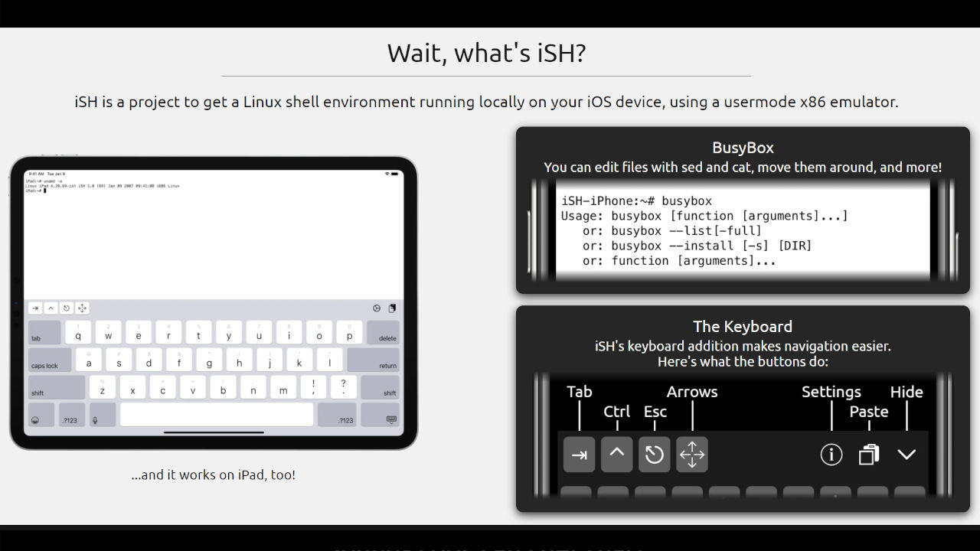Click the "Esc" label in the Keyboard diagram
Screen dimensions: 980x551
coord(655,412)
